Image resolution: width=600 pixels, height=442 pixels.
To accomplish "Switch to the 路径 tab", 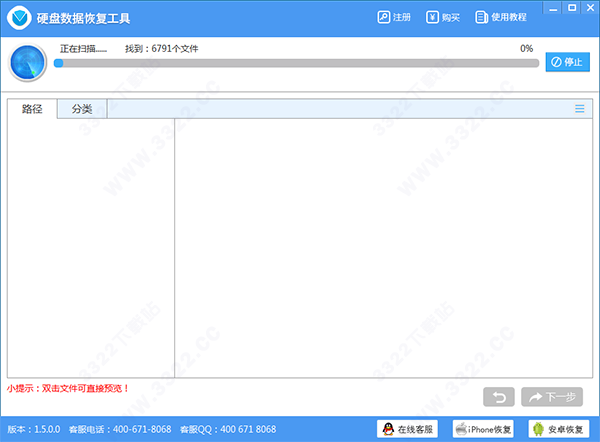I will pos(32,109).
